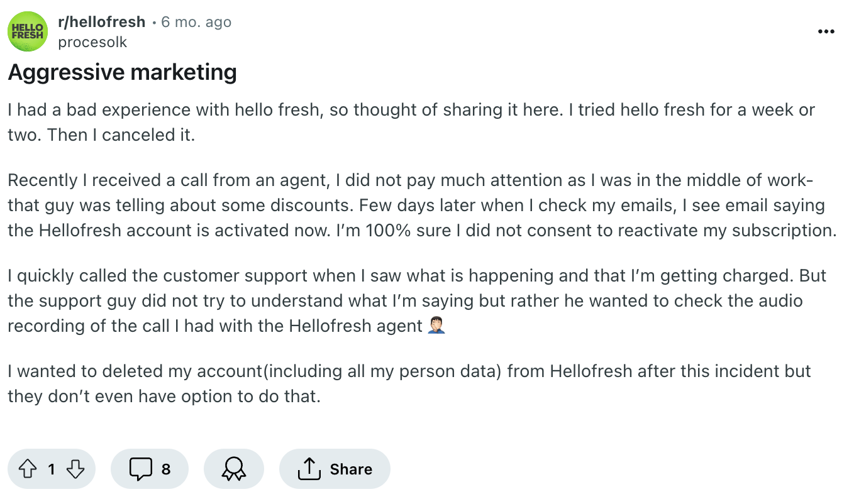Click the paragraph starting I quickly called
854x504 pixels.
tap(417, 301)
